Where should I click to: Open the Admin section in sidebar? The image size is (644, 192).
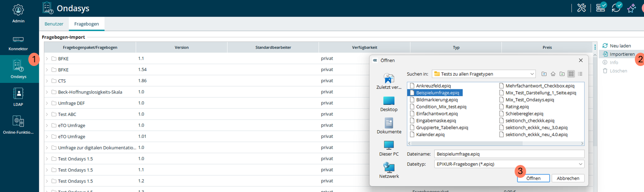coord(18,13)
